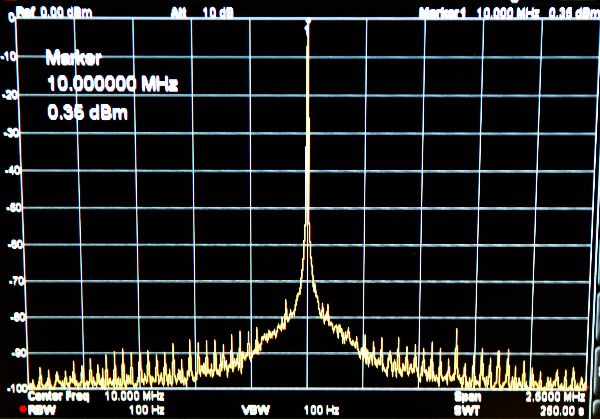Click the VBW value '100 Hz'
The image size is (600, 419).
(321, 411)
